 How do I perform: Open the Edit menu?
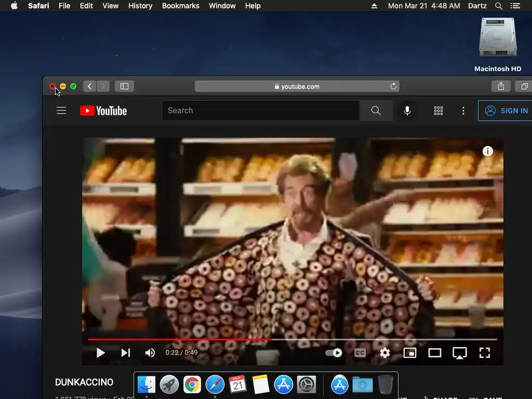tap(86, 6)
